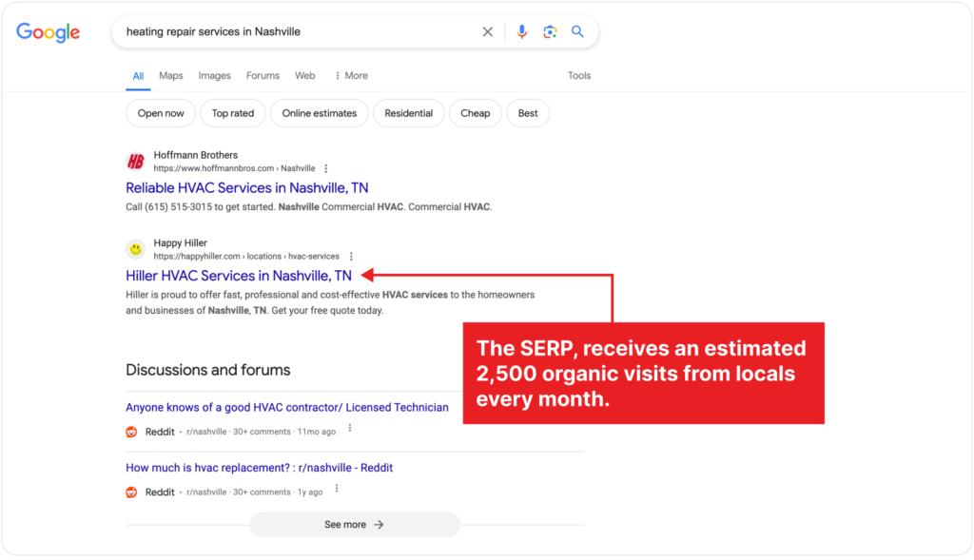Open options for HVAC contractor Reddit thread
This screenshot has width=974, height=560.
pos(350,429)
